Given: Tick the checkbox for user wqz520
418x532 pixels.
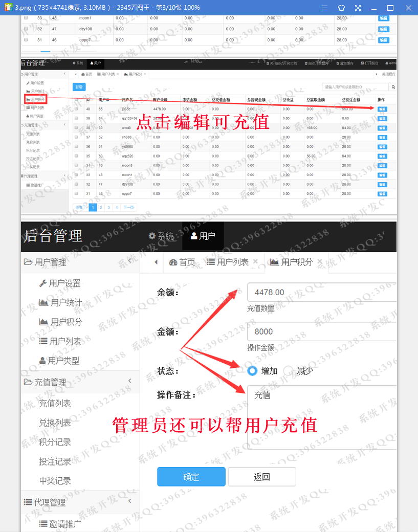Looking at the screenshot, I should [x=76, y=156].
